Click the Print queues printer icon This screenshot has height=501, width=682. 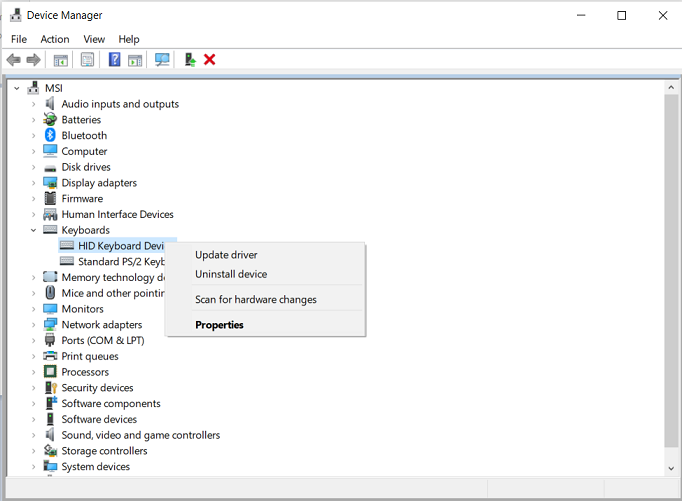(50, 356)
